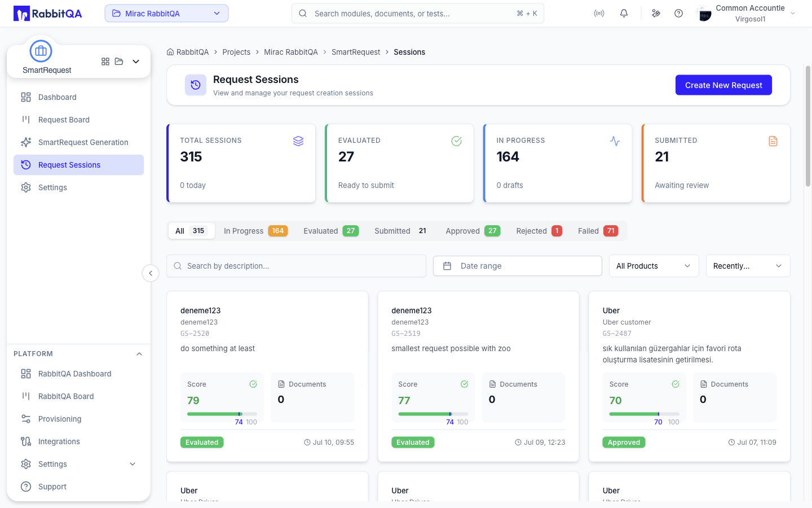Switch to the Approved tab

point(473,231)
